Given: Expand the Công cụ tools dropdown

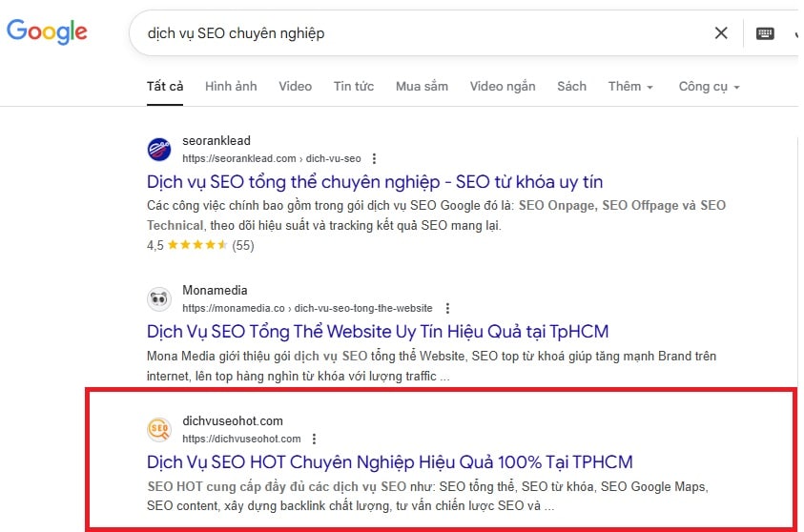Looking at the screenshot, I should pos(709,86).
